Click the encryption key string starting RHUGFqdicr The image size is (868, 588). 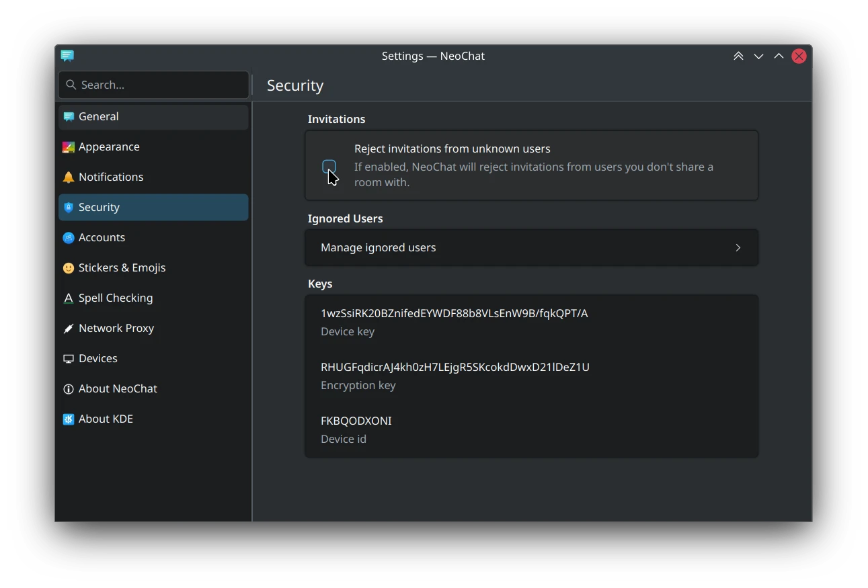coord(455,367)
